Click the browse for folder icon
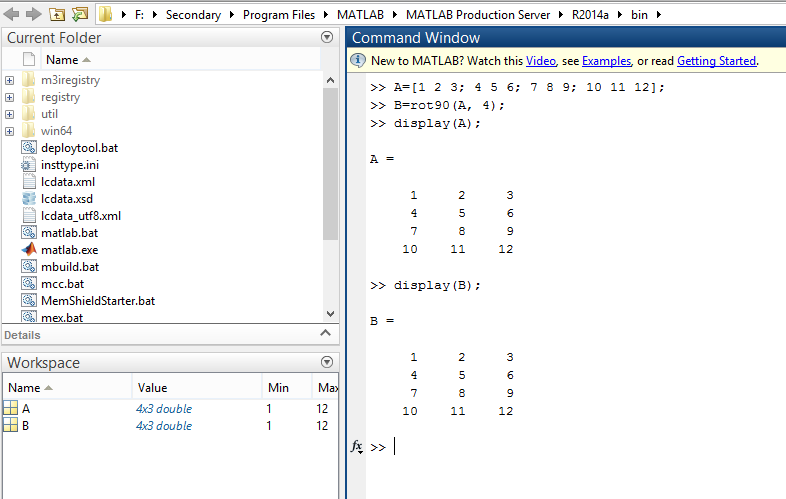 pos(80,14)
